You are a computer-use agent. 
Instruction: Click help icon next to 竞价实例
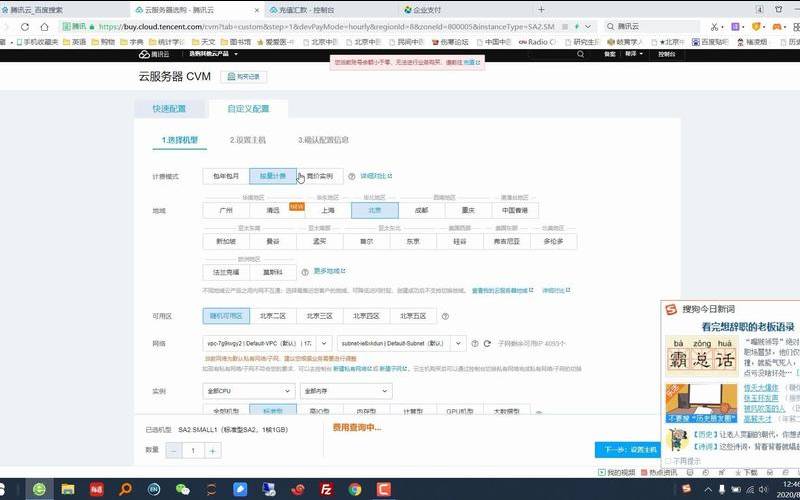coord(351,176)
